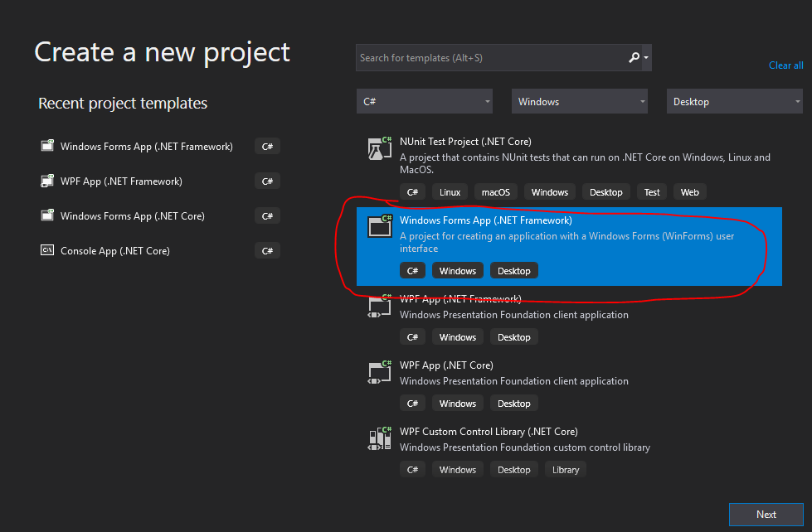Select Windows Forms App (.NET Framework) template title
The width and height of the screenshot is (812, 532).
(486, 220)
